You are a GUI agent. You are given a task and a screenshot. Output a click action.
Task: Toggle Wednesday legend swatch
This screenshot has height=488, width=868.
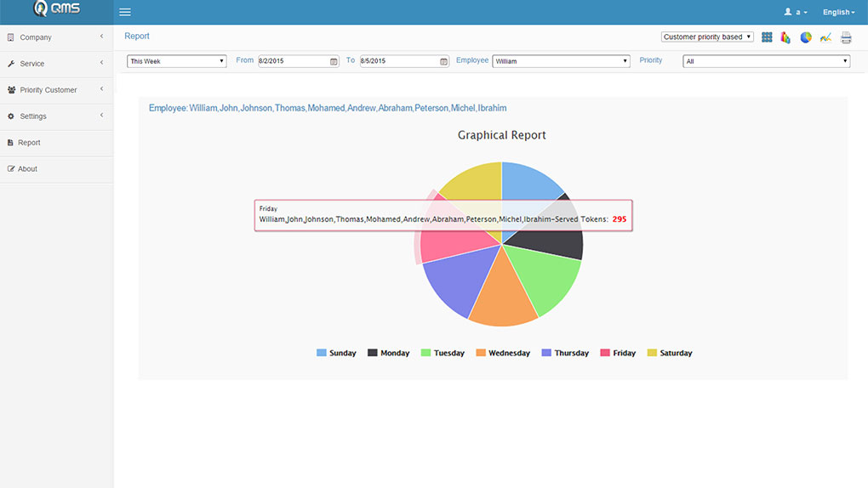coord(481,353)
